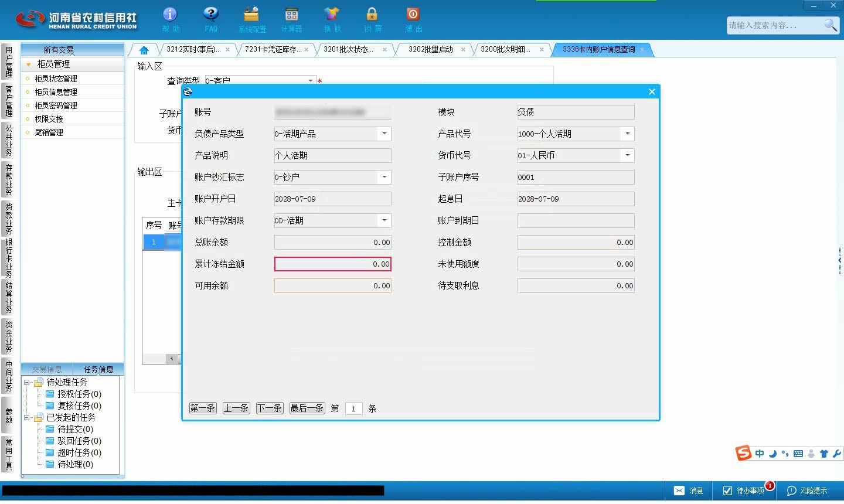The width and height of the screenshot is (844, 504).
Task: Close the 3212实时(事后) tab with its x
Action: (x=227, y=50)
